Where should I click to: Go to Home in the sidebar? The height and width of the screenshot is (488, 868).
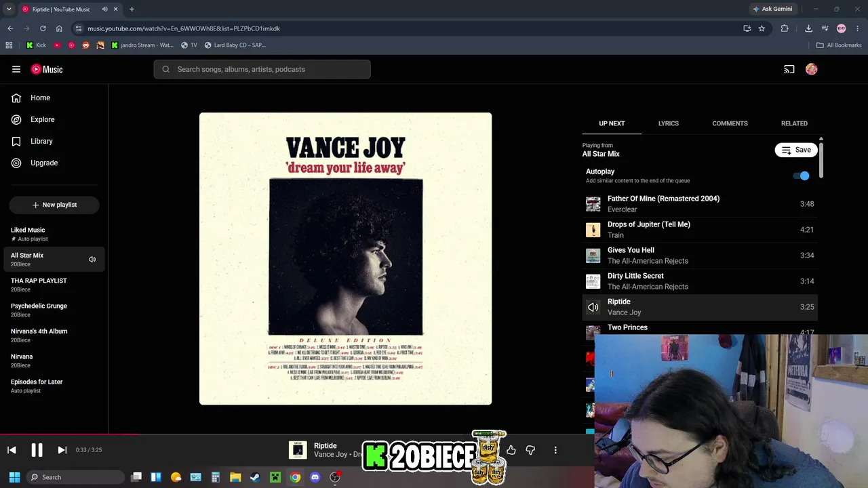[54, 98]
